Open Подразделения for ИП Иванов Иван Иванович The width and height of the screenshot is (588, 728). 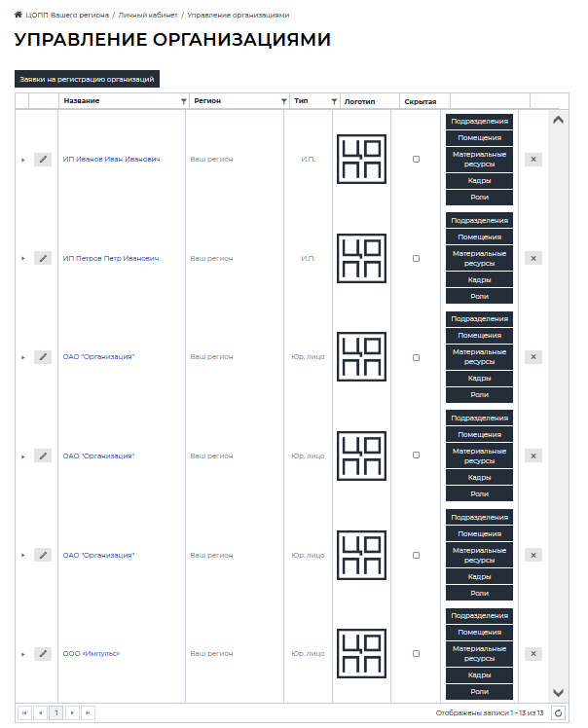click(x=479, y=122)
